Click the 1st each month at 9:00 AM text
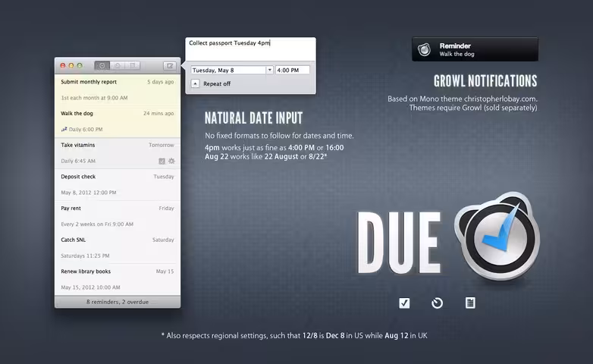Viewport: 593px width, 364px height. coord(94,98)
